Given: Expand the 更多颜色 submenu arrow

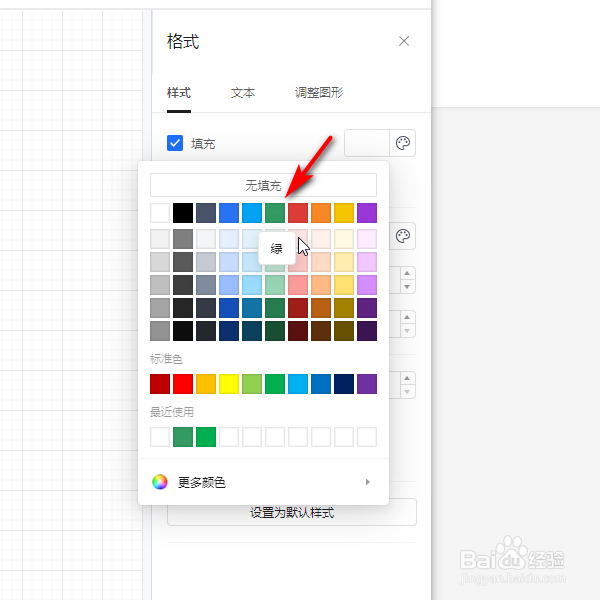Looking at the screenshot, I should pos(368,482).
